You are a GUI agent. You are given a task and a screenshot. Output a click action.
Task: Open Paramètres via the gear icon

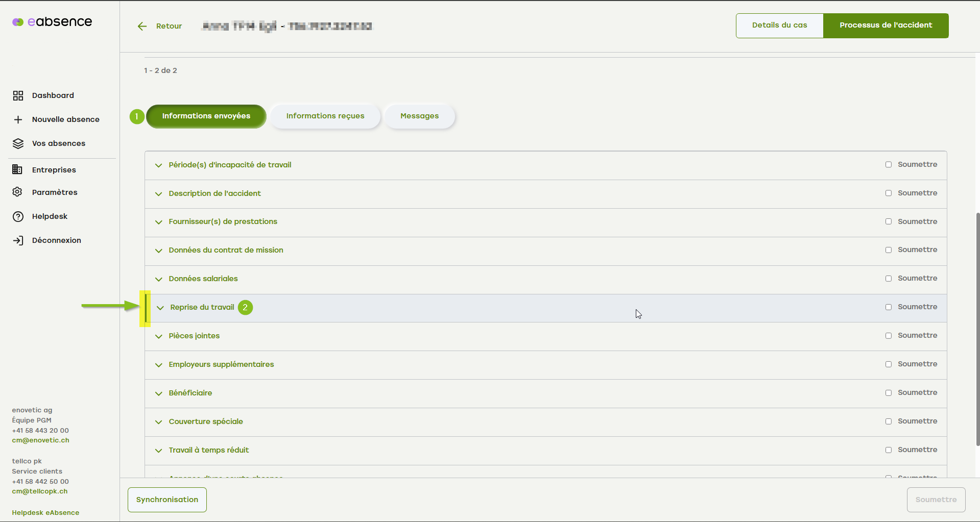[17, 192]
